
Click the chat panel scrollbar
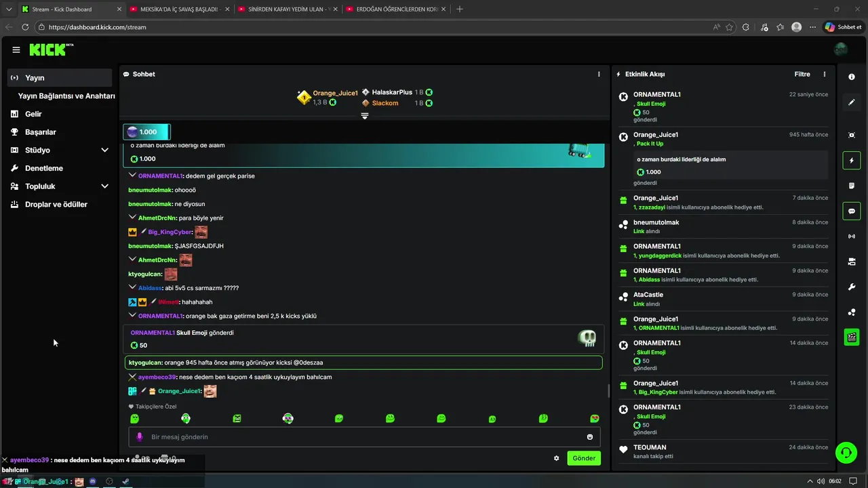tap(608, 391)
